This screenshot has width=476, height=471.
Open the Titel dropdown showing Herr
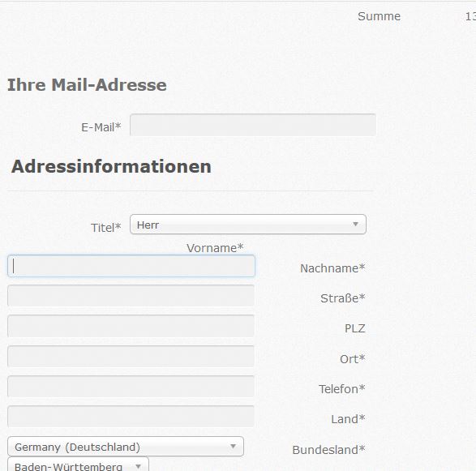(248, 225)
